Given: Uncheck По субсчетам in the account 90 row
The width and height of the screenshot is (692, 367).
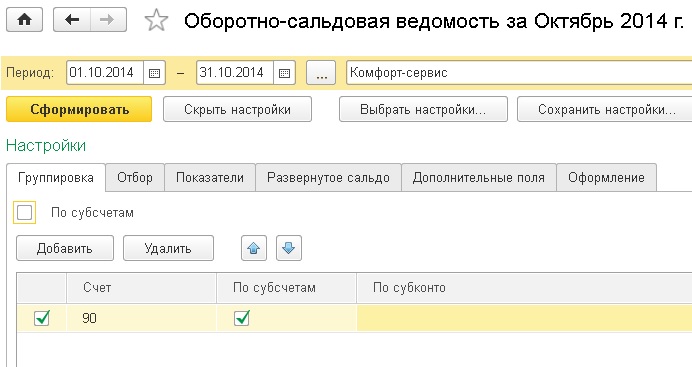Looking at the screenshot, I should pyautogui.click(x=242, y=318).
